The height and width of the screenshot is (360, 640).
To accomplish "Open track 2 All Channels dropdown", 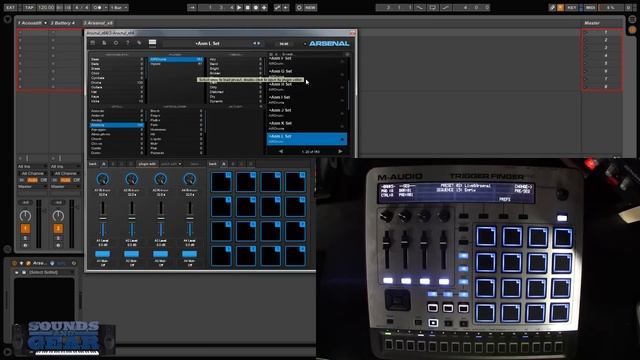I will point(65,173).
